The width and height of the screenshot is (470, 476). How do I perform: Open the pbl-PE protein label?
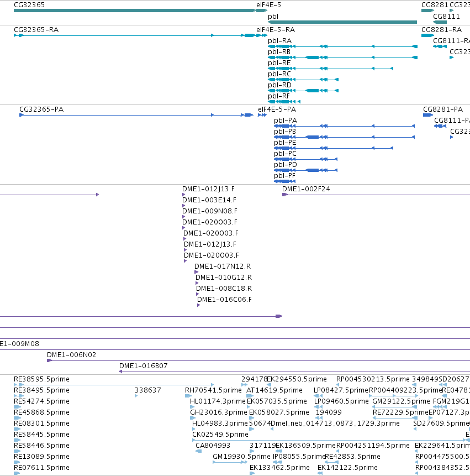[x=285, y=143]
